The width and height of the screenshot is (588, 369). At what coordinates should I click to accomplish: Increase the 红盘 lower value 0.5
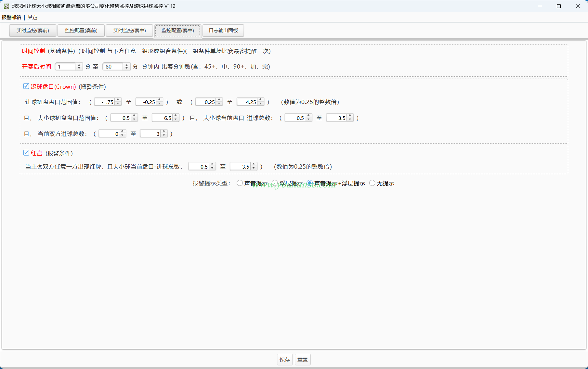point(212,165)
